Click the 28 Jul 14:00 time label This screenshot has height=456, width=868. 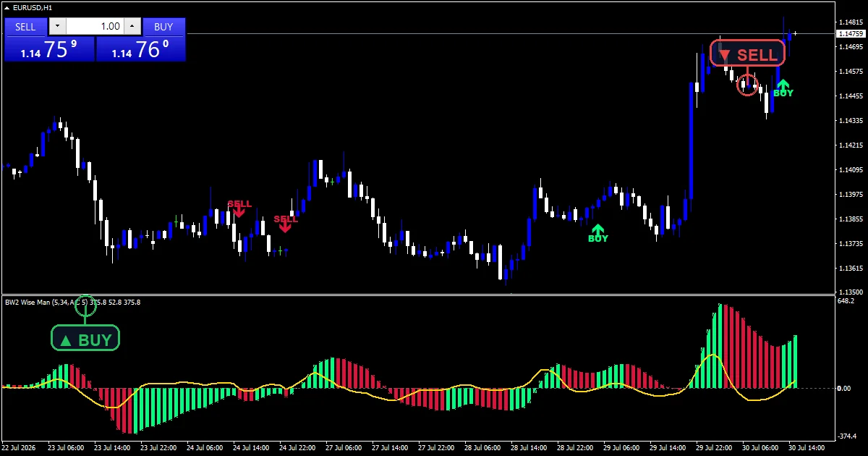tap(529, 447)
